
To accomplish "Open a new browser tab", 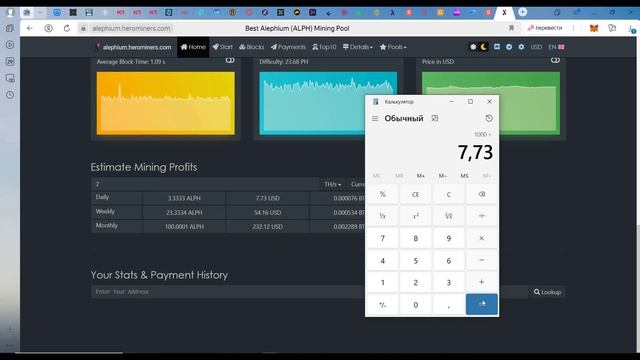I will pos(522,12).
